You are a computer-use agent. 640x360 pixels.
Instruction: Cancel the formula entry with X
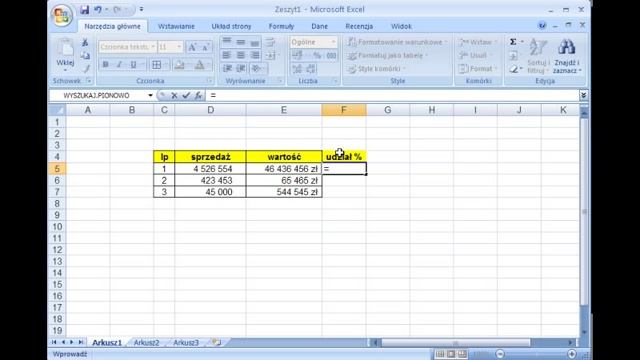174,96
